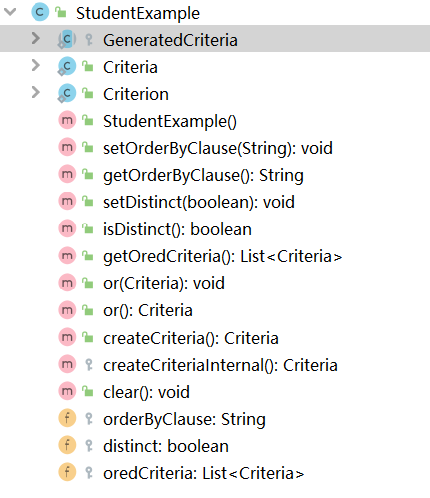Click the Criterion static class icon
The width and height of the screenshot is (430, 498).
(x=67, y=93)
